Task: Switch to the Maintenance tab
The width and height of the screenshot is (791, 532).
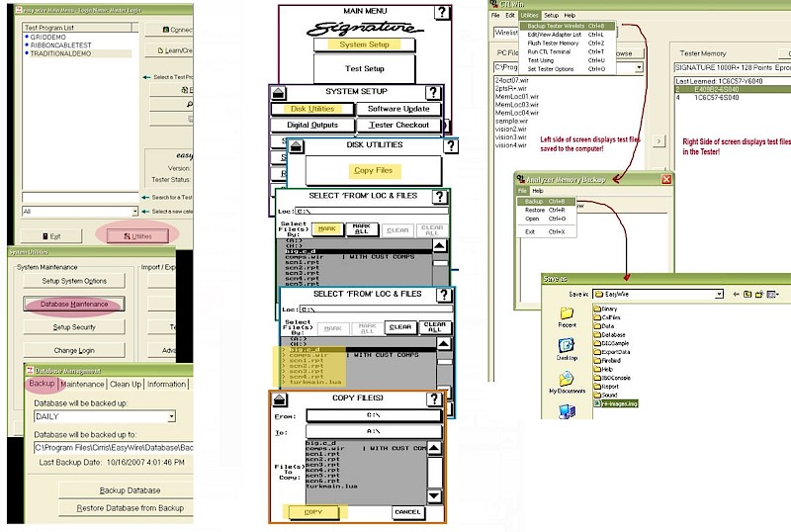Action: [82, 384]
